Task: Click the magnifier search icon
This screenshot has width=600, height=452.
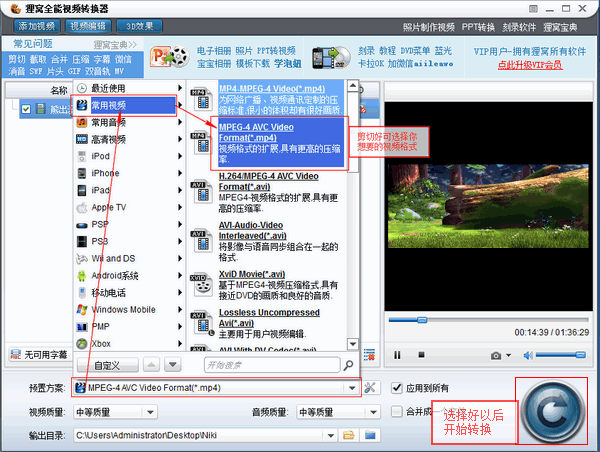Action: tap(348, 365)
